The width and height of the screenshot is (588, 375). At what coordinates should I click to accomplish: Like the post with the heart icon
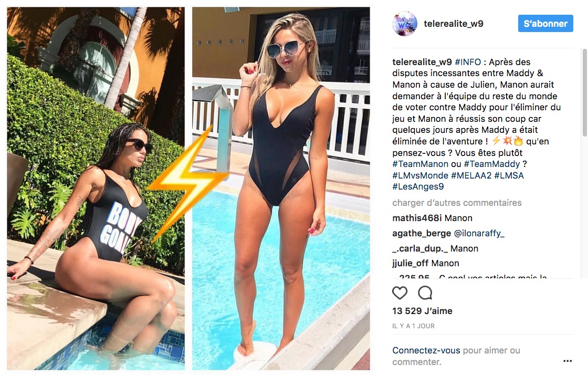coord(400,293)
